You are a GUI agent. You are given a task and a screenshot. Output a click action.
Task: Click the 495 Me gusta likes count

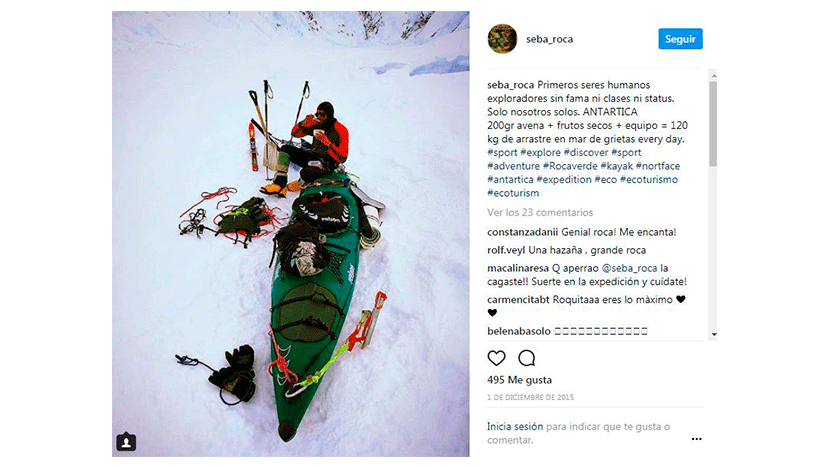tap(519, 380)
